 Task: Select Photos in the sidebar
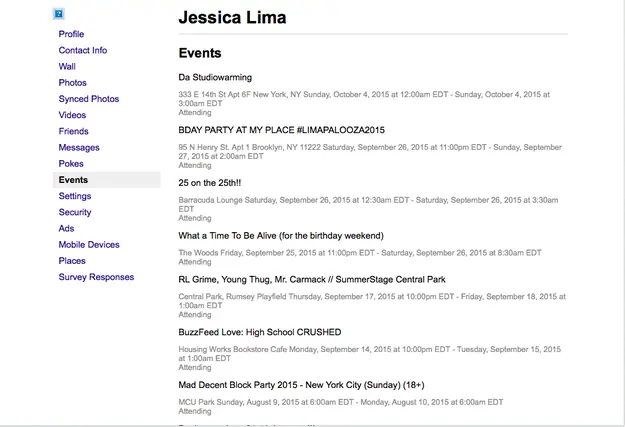[72, 83]
